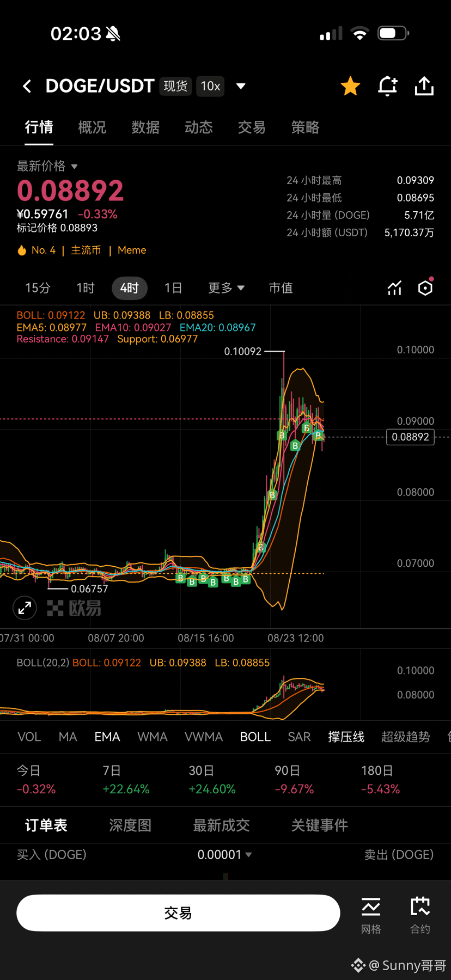Tap the EMA5: 0.08977 legend value
The width and height of the screenshot is (451, 980).
tap(52, 328)
